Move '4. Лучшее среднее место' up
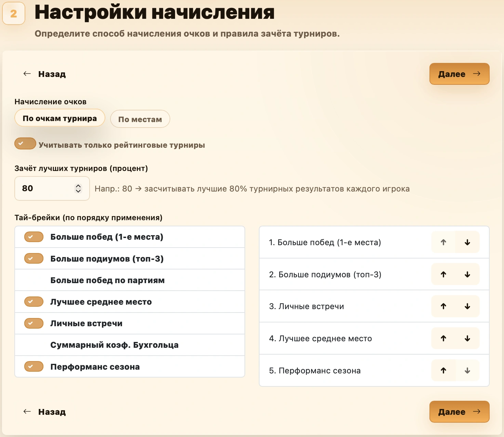The height and width of the screenshot is (437, 504). click(443, 339)
